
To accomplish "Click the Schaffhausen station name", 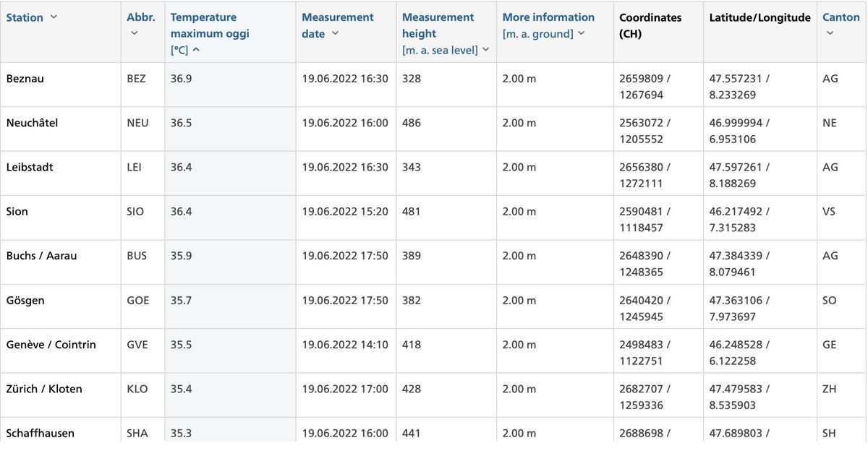I will point(40,434).
